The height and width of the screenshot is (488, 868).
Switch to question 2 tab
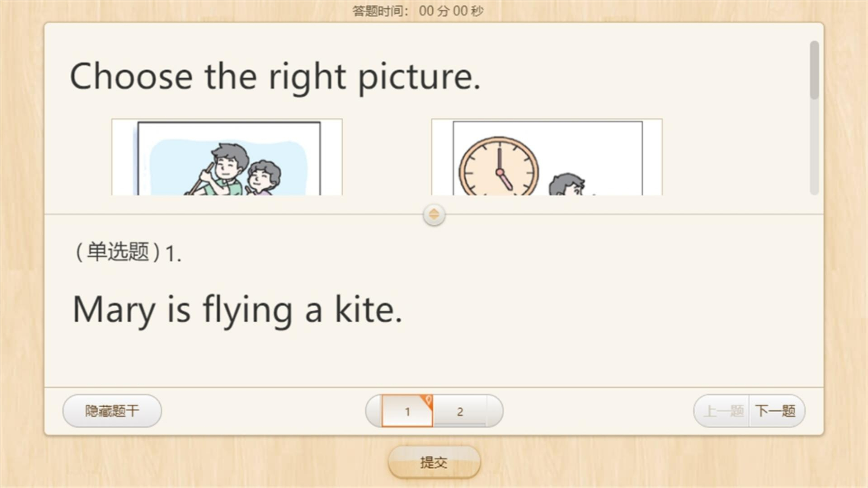click(460, 411)
